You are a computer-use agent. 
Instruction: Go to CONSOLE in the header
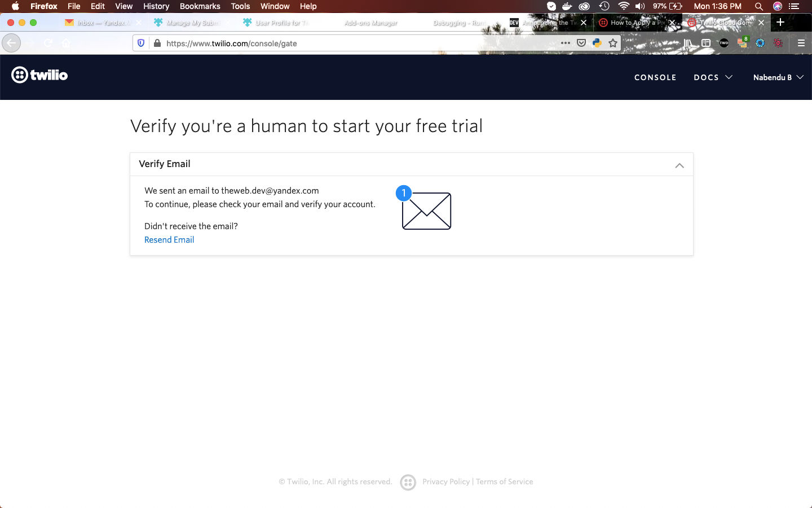(655, 77)
